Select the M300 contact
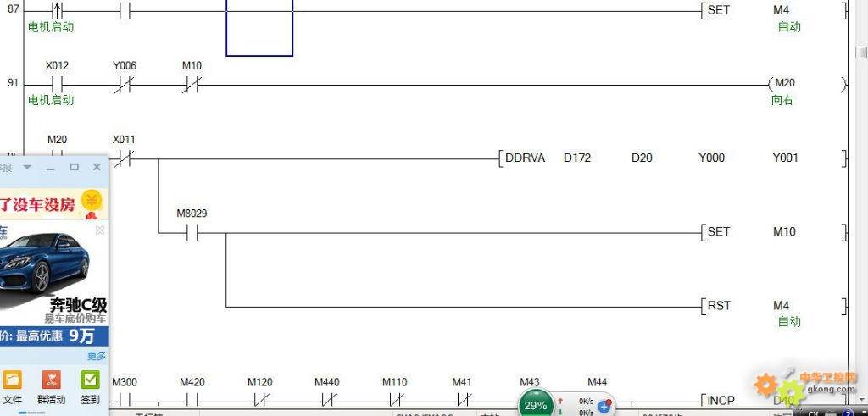Screen dimensions: 868x416 (125, 399)
